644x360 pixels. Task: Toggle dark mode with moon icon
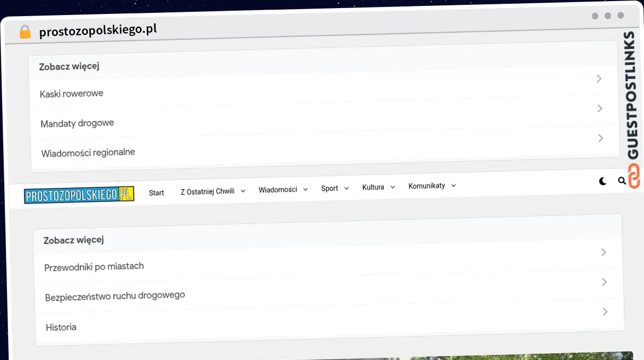click(603, 182)
